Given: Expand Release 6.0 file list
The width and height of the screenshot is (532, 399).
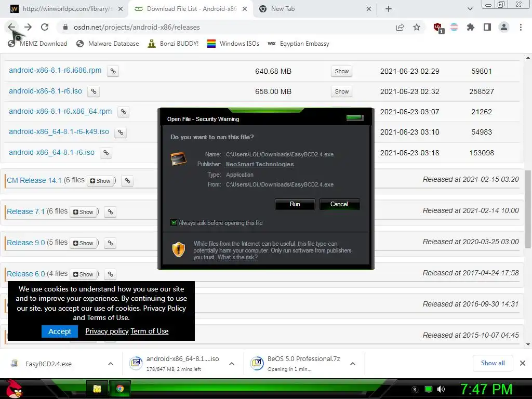Looking at the screenshot, I should 83,274.
